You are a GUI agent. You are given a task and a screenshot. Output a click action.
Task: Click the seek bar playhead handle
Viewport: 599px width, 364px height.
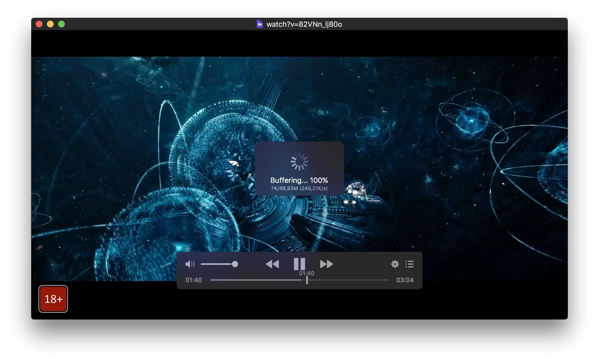307,280
